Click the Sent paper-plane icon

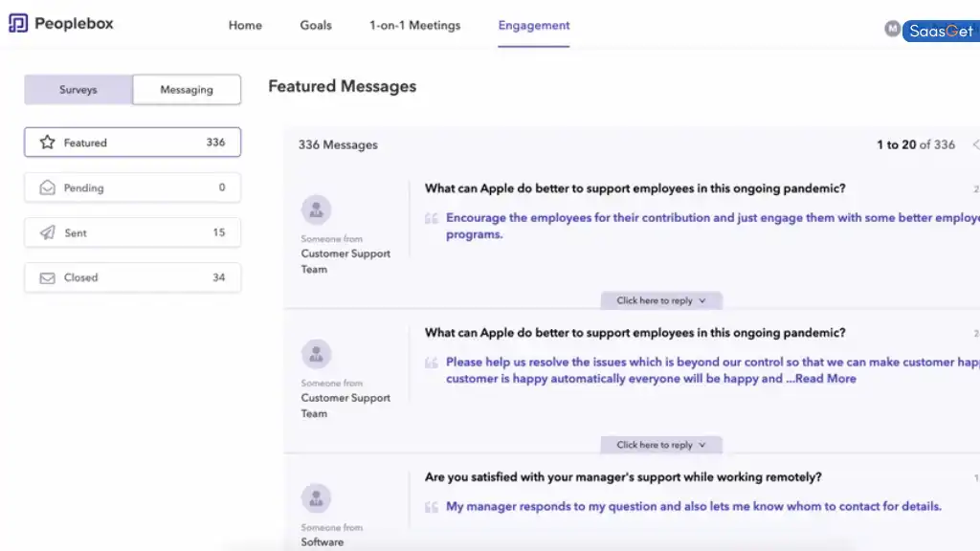click(x=47, y=232)
